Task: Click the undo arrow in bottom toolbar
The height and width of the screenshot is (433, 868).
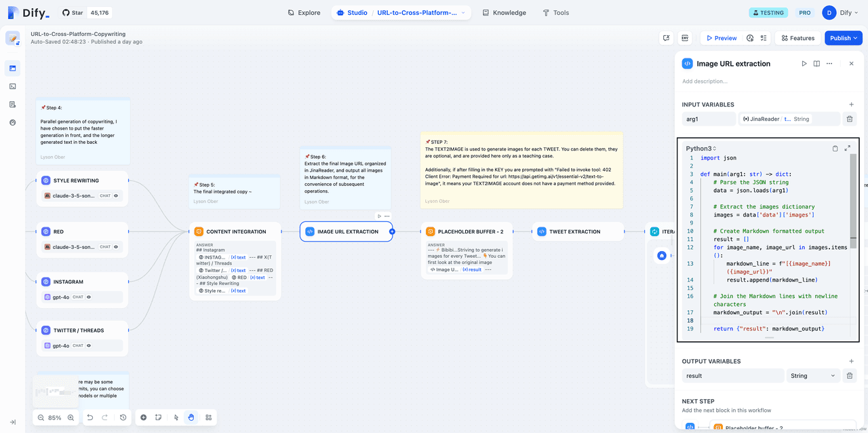Action: (90, 418)
